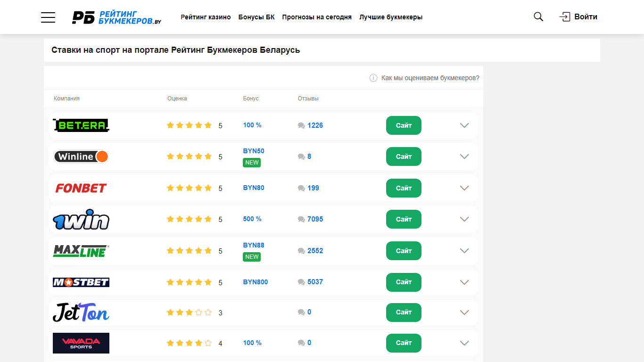Open the BYN80 bonus link

[x=254, y=188]
